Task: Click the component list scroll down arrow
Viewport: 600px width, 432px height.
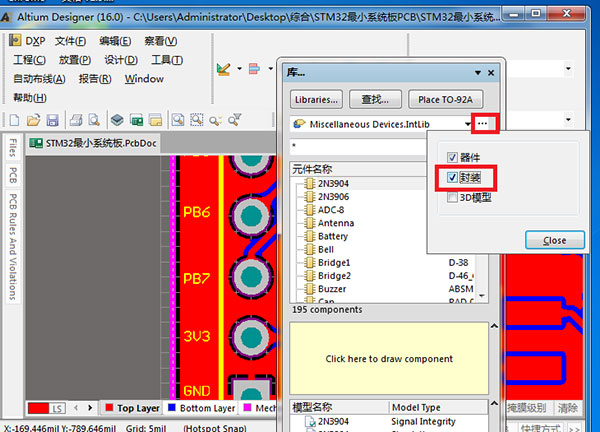Action: [x=482, y=296]
